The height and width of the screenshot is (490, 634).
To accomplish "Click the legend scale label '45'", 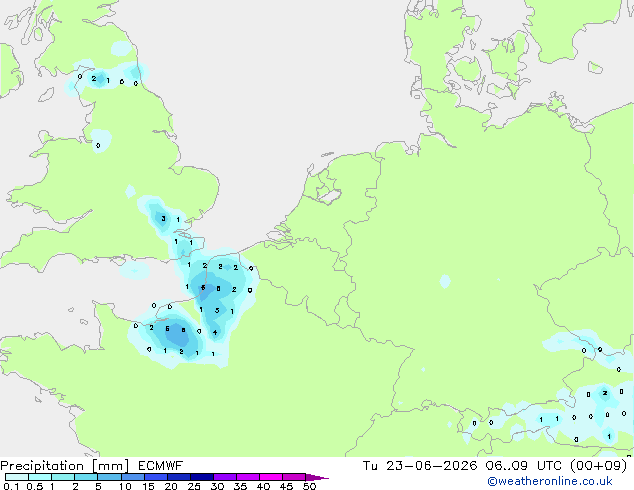I will (286, 486).
